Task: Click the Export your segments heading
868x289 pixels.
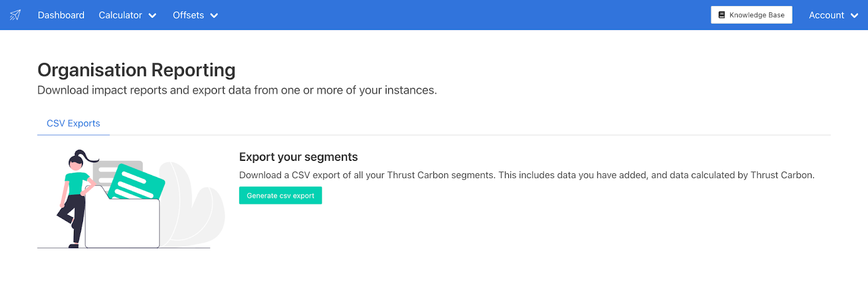Action: [298, 157]
